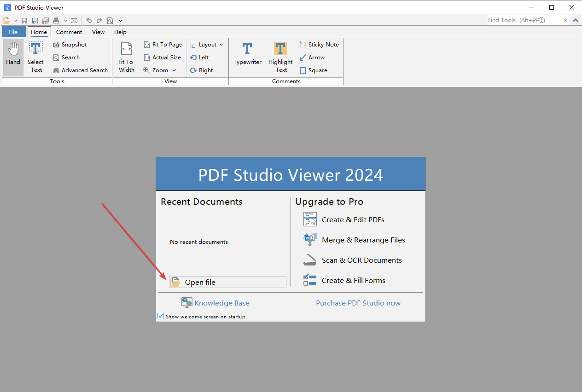Click the Knowledge Base link
Viewport: 582px width, 392px height.
tap(222, 303)
